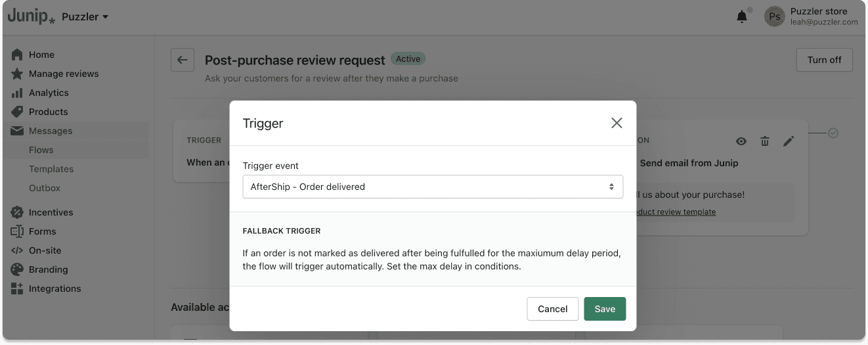Screen dimensions: 868x345
Task: Click the Post-purchase review request title
Action: pyautogui.click(x=295, y=60)
